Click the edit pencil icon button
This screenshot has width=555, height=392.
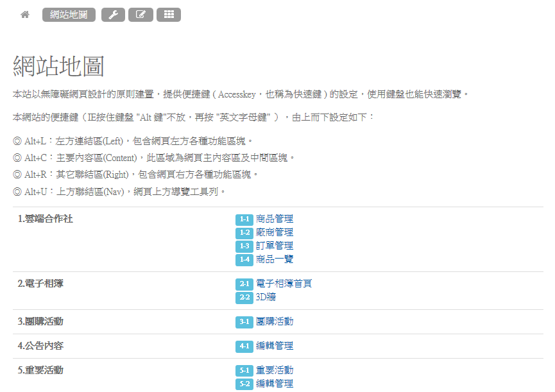tap(141, 15)
